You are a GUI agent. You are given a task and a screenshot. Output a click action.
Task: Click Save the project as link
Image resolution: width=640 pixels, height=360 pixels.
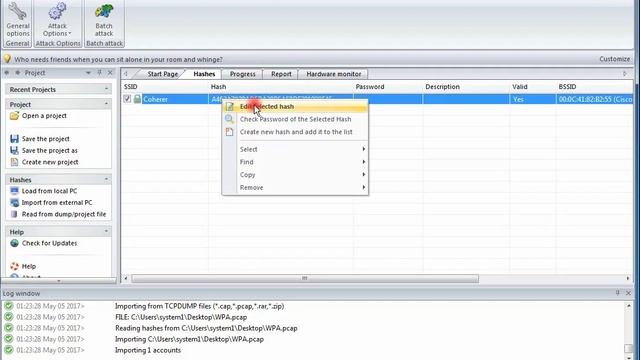point(50,150)
